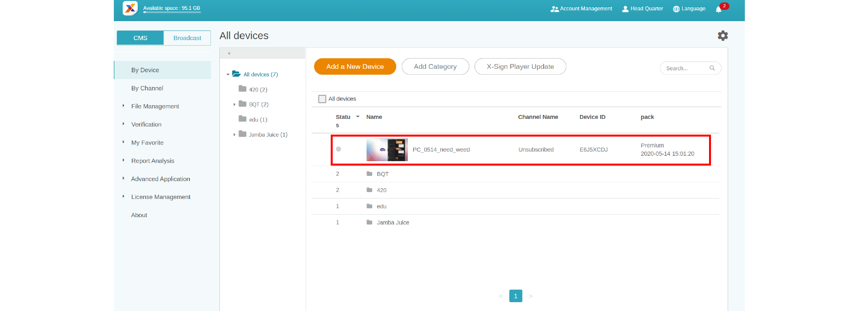Open the notification bell
The height and width of the screenshot is (311, 868).
click(718, 9)
